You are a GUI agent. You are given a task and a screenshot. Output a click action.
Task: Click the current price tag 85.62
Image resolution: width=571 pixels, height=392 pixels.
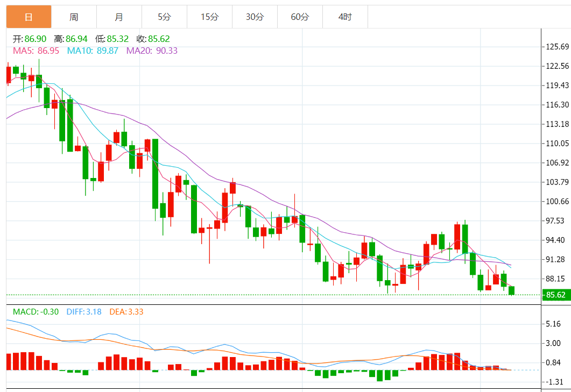[x=556, y=295]
